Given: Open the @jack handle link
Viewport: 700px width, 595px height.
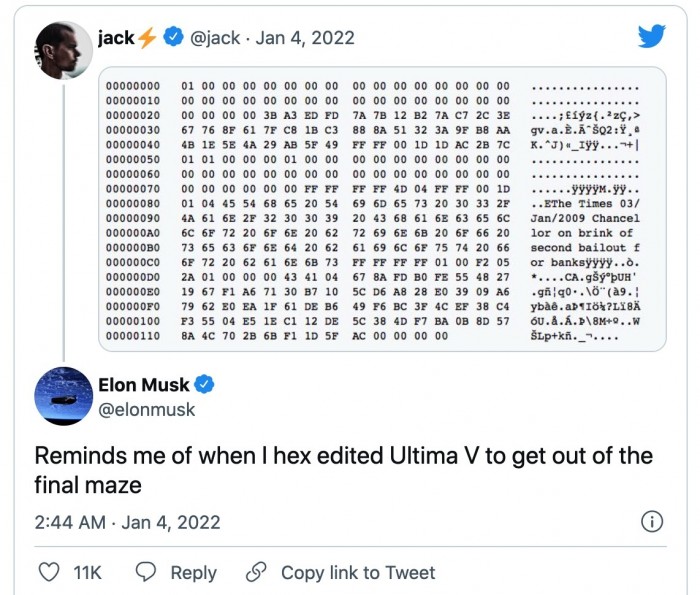Looking at the screenshot, I should coord(215,37).
